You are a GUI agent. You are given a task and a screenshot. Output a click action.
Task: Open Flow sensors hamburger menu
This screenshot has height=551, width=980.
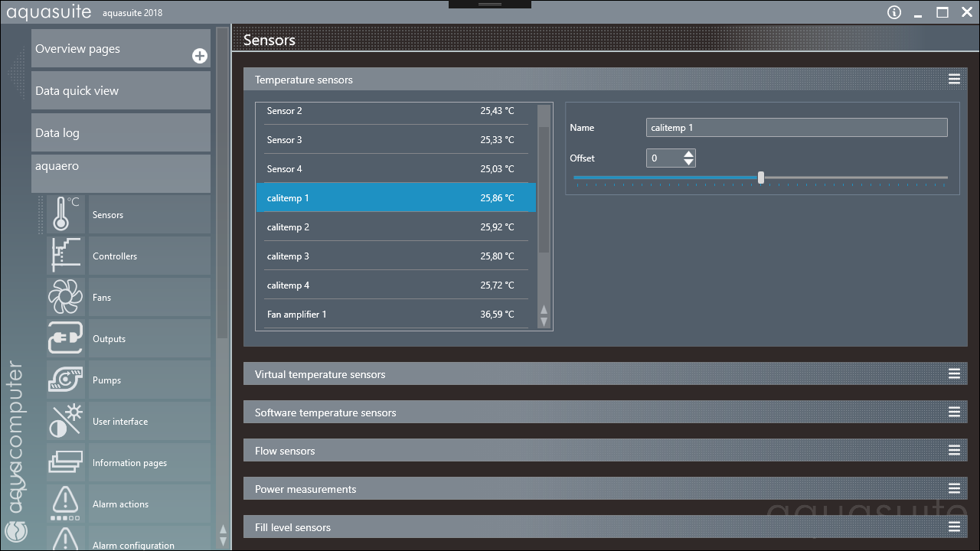[954, 450]
